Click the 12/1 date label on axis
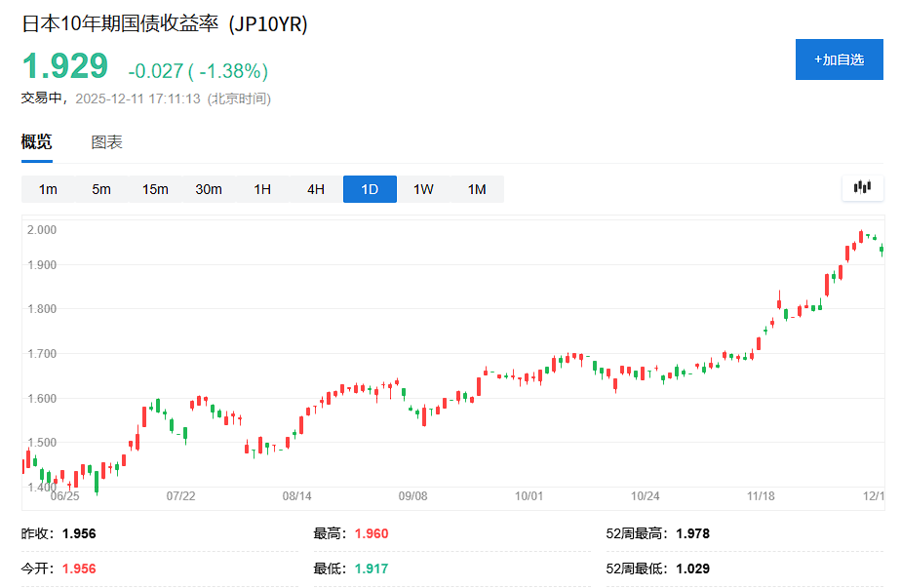Screen dimensions: 901x588 [x=876, y=495]
